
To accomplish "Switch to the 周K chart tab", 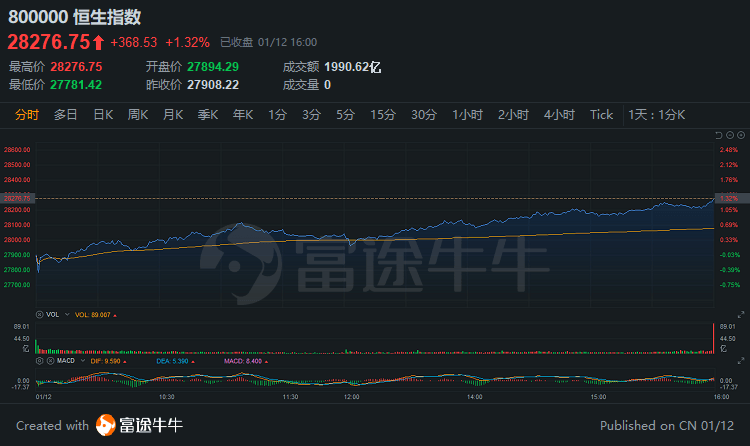I will point(138,115).
